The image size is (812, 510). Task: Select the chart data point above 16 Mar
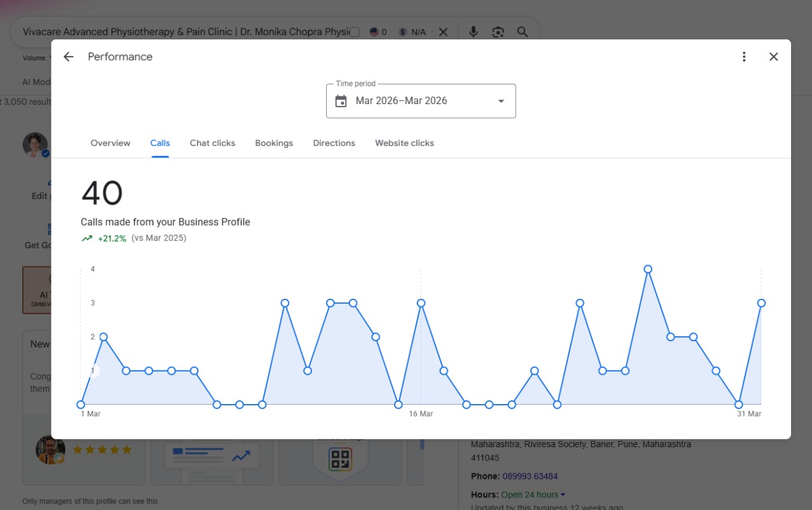point(421,303)
